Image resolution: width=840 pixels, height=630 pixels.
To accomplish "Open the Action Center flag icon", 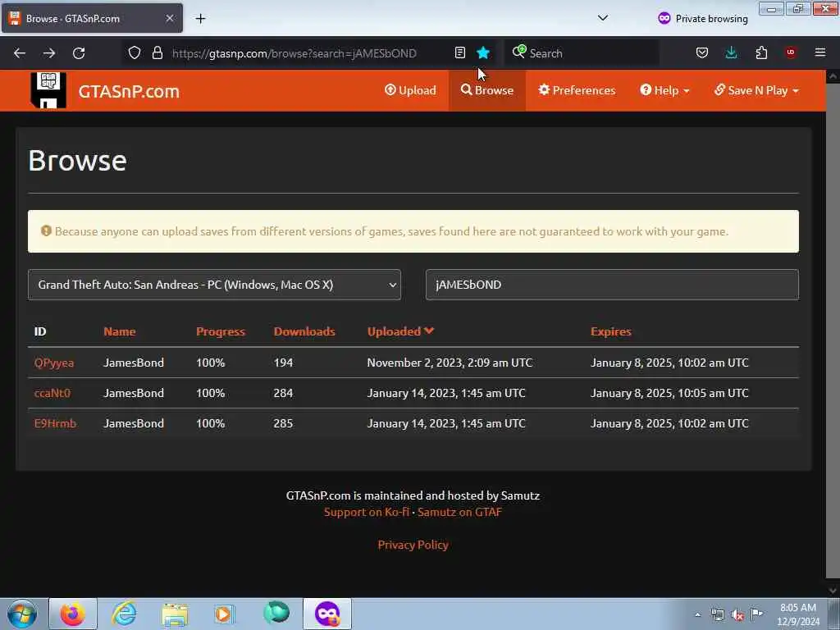I will point(756,614).
